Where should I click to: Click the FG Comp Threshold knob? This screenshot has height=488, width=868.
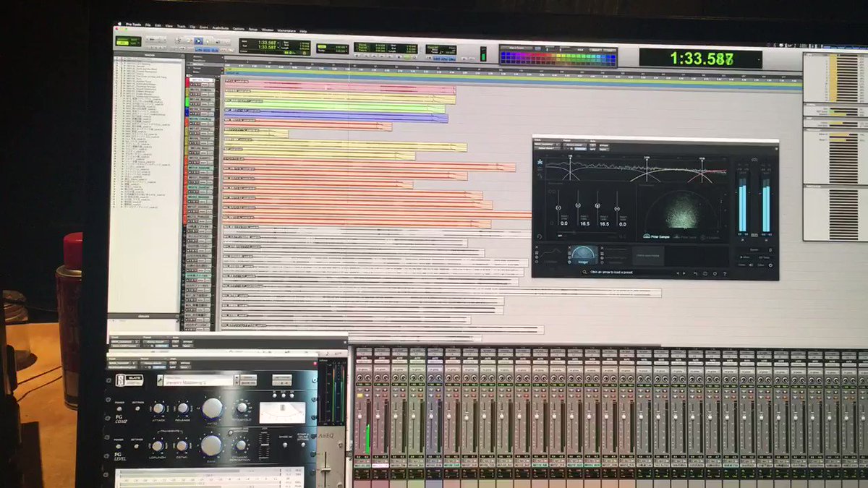pos(242,408)
